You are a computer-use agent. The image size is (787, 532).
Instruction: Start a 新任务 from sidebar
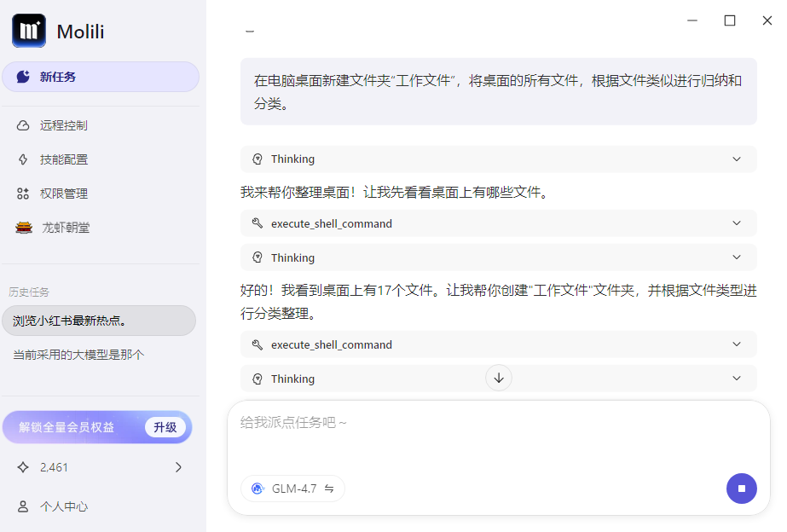coord(101,77)
